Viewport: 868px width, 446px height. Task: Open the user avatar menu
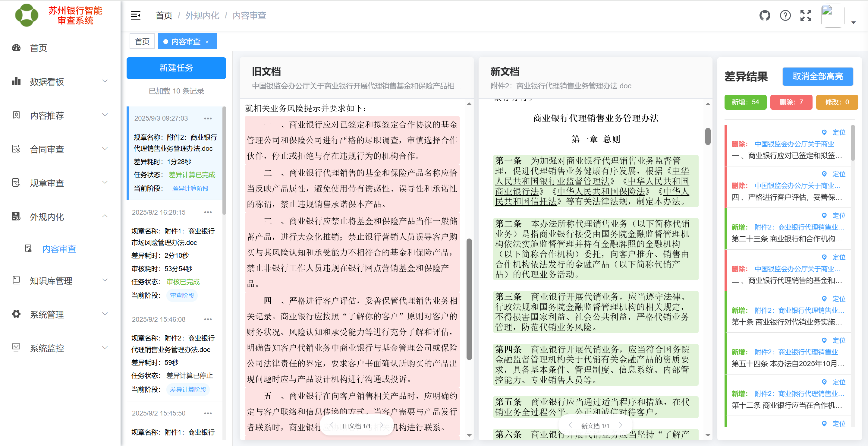(833, 15)
